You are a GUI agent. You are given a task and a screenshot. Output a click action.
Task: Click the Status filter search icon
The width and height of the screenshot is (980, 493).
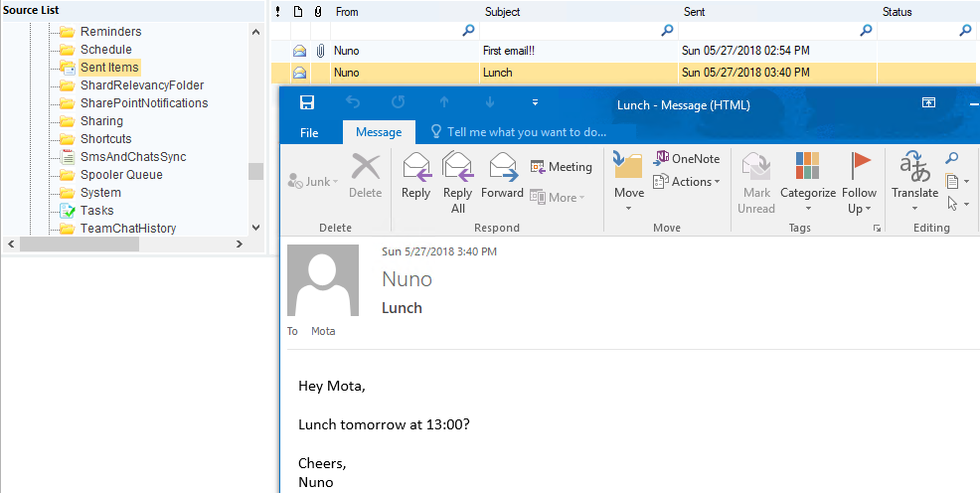966,30
